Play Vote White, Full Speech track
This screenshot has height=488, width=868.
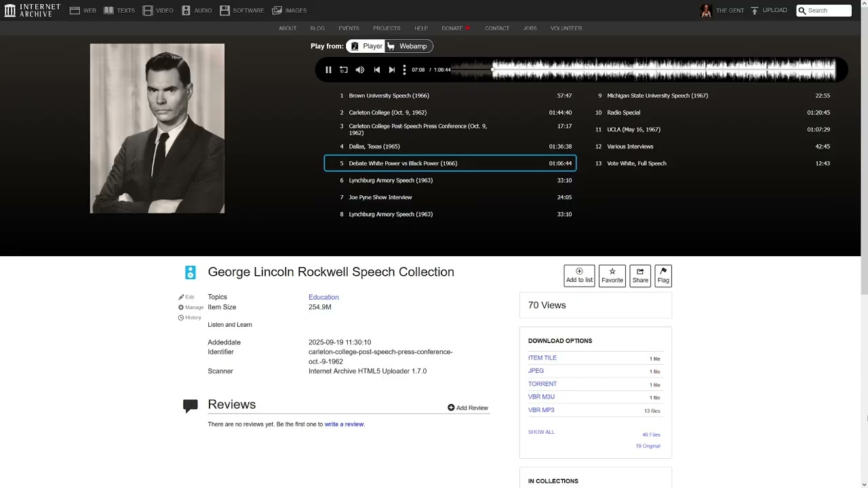point(709,163)
